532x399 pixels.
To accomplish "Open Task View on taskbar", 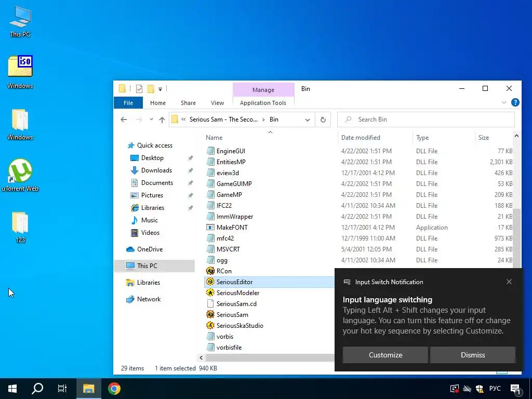I will coord(62,389).
